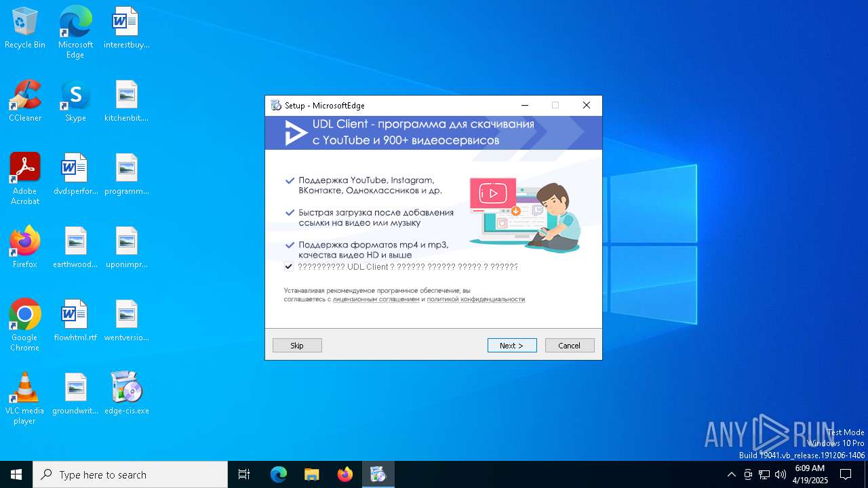Open the volume control tray icon
Image resolution: width=868 pixels, height=488 pixels.
tap(781, 474)
